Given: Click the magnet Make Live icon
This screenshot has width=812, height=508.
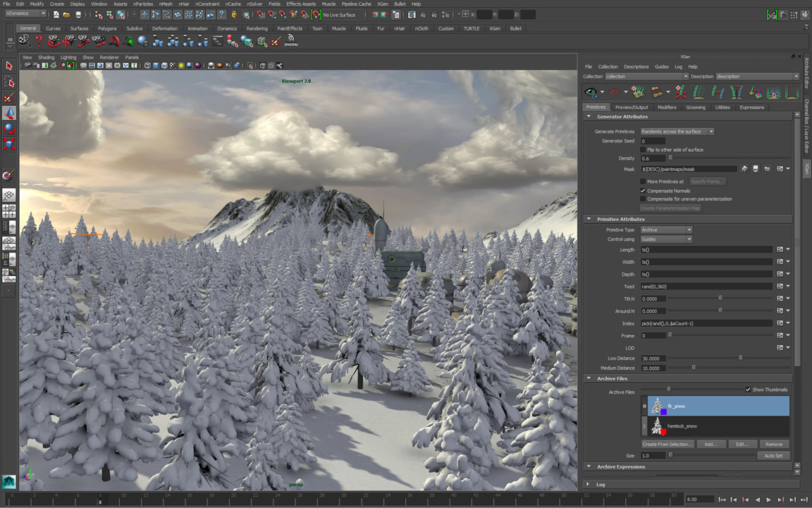Looking at the screenshot, I should point(316,14).
